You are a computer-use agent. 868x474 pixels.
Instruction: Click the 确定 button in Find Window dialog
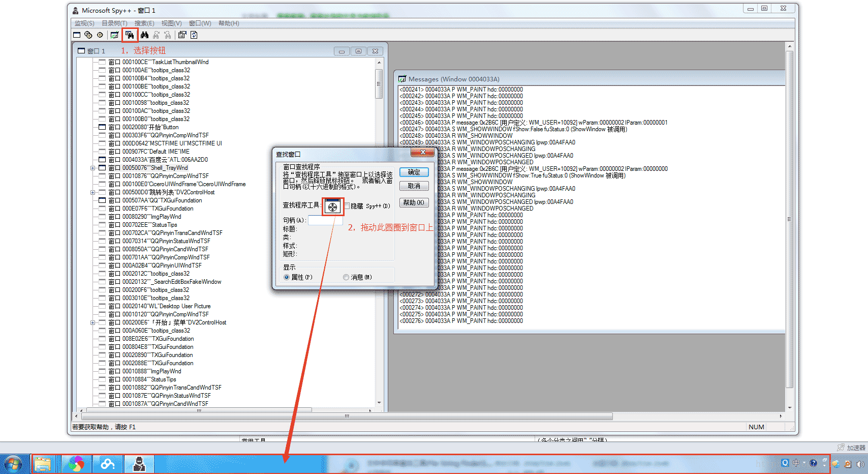pyautogui.click(x=414, y=172)
